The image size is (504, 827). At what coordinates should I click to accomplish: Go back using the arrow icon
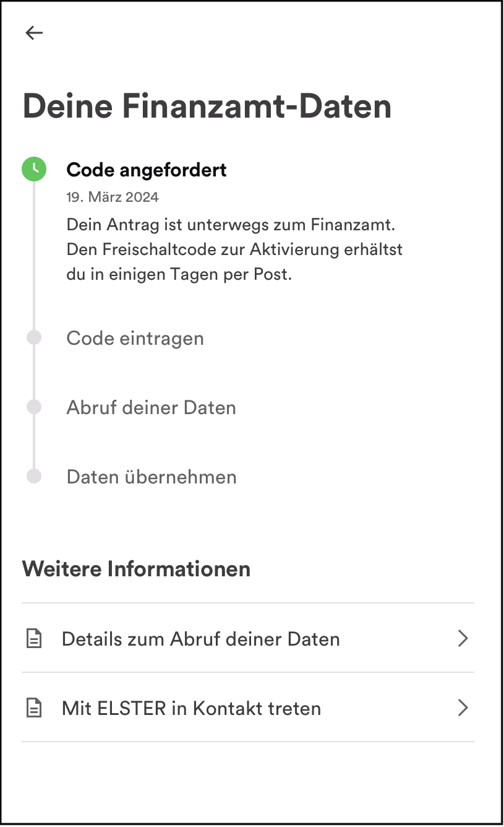[x=34, y=33]
